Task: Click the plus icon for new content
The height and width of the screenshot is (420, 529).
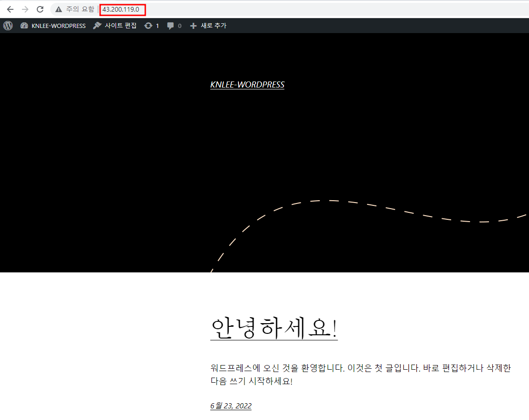Action: [193, 26]
